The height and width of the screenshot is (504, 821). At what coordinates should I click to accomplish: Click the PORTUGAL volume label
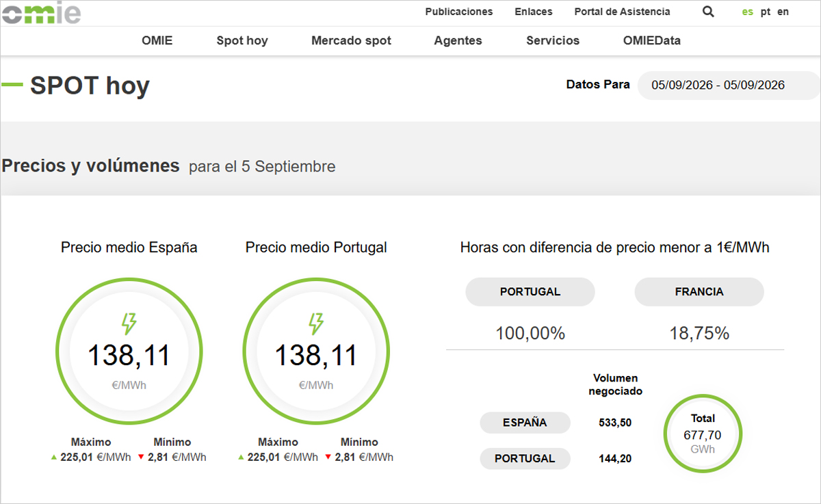click(x=525, y=458)
